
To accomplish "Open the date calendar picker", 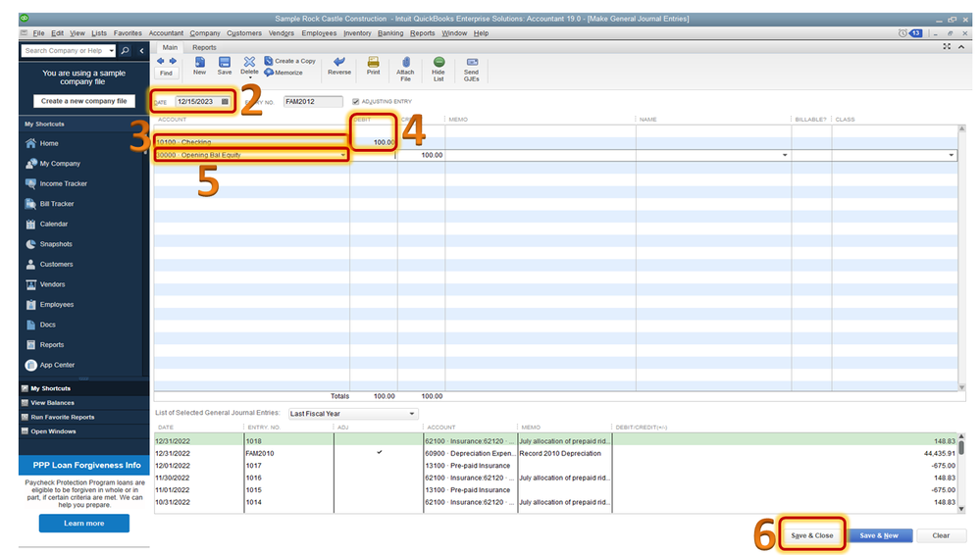I will point(225,101).
